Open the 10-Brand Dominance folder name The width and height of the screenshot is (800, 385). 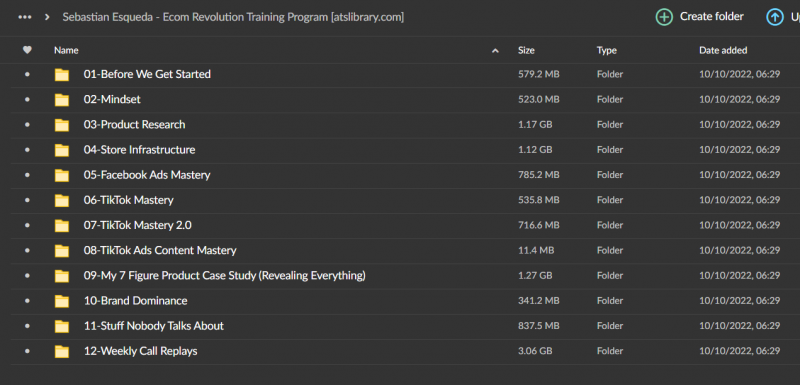tap(136, 300)
